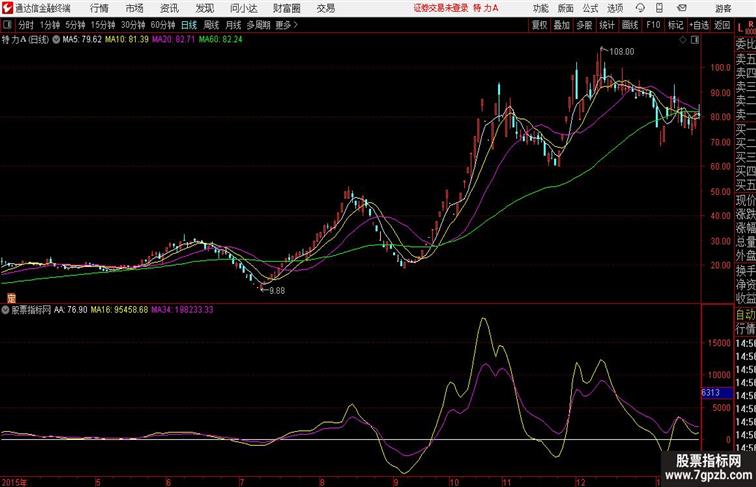Screen dimensions: 756x487
Task: Click the 复权 button
Action: tap(540, 25)
